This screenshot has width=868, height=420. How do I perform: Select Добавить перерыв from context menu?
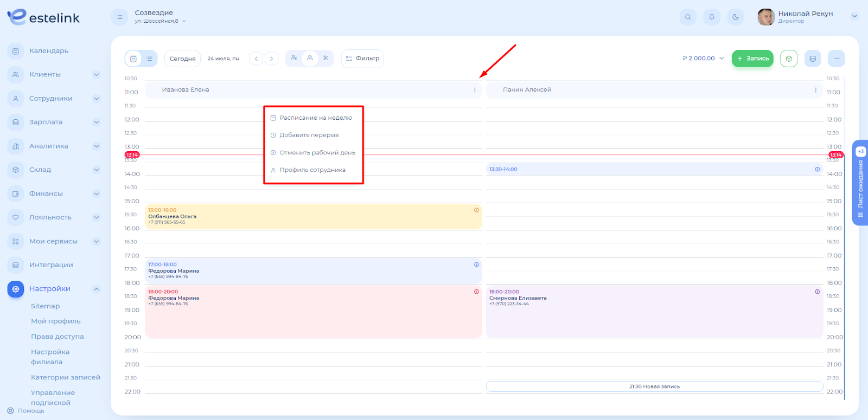click(309, 135)
